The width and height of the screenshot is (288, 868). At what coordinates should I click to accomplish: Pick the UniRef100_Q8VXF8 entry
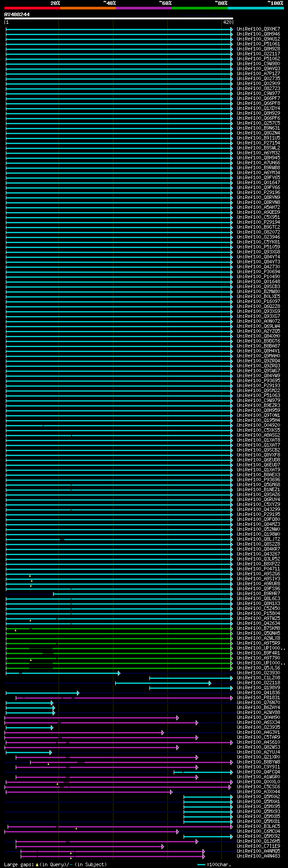tap(258, 455)
